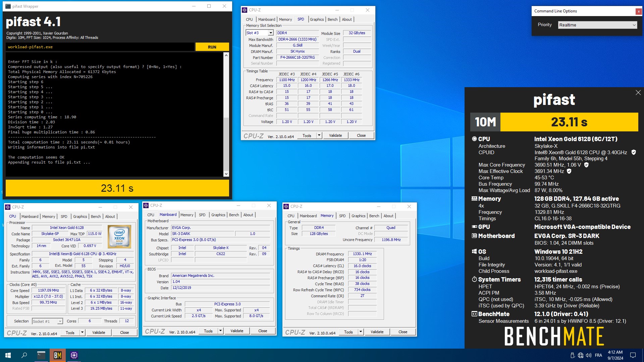The height and width of the screenshot is (362, 644).
Task: Open the pifast Wrapper taskbar icon
Action: 41,355
